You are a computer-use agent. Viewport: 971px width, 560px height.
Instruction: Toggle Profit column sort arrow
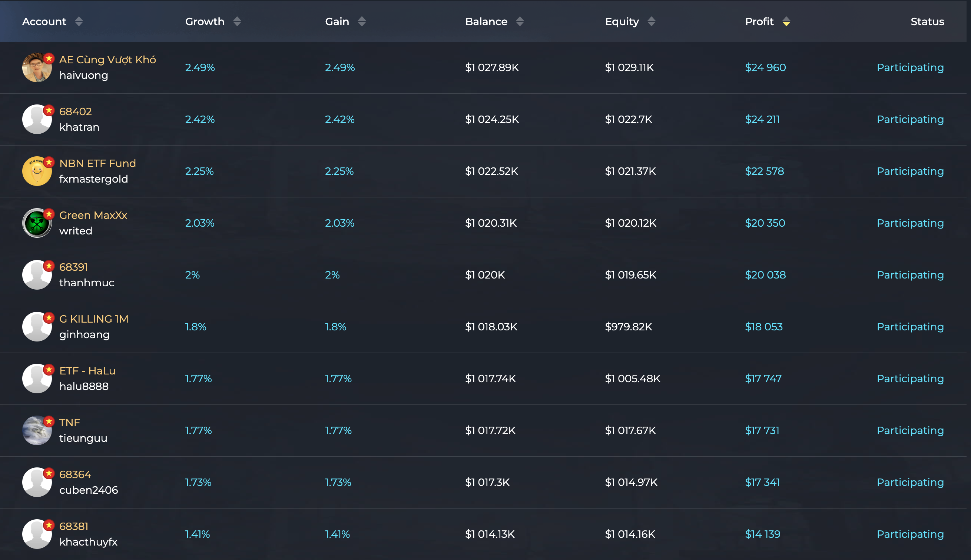pyautogui.click(x=786, y=21)
